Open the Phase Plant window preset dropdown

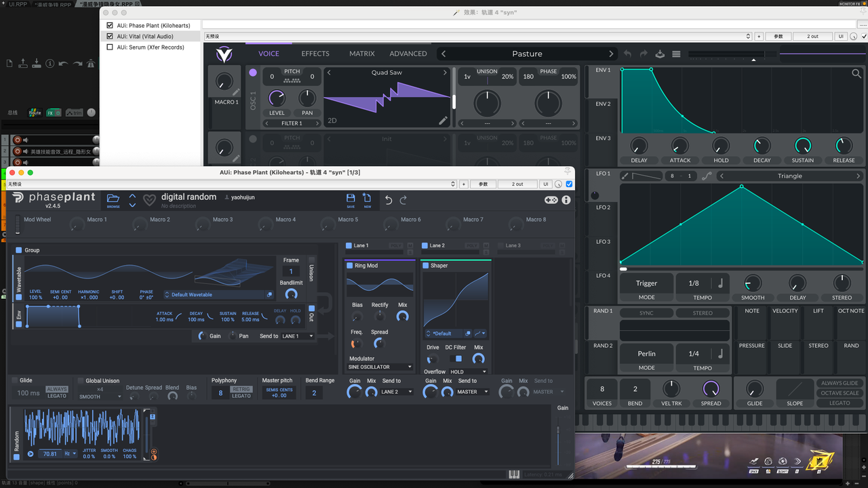[231, 184]
